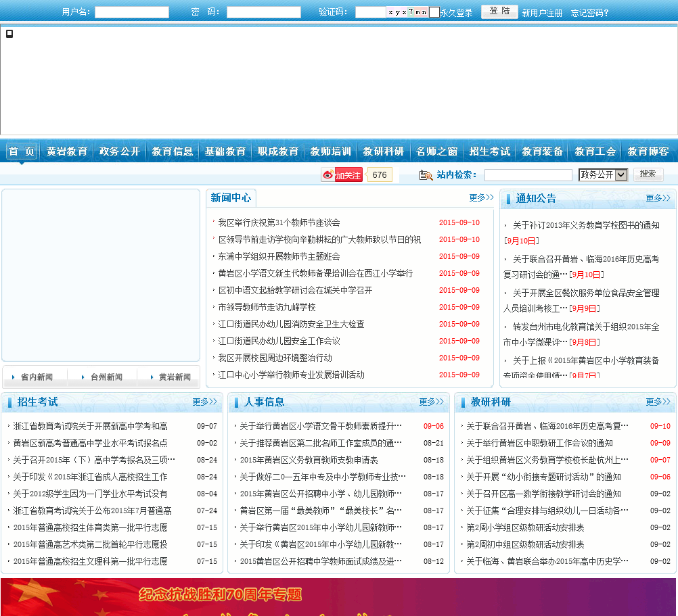The width and height of the screenshot is (678, 616).
Task: Select 基础教育 in the navigation bar
Action: [x=225, y=151]
